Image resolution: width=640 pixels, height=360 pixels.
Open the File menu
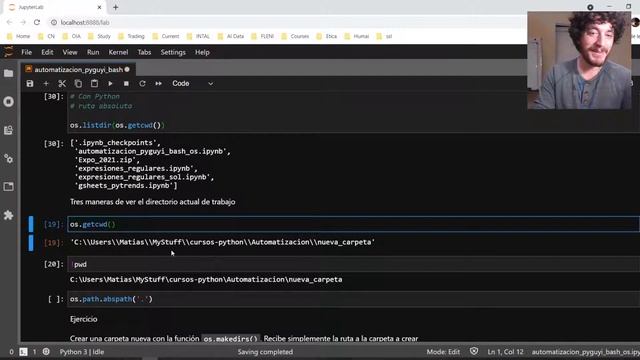point(27,52)
